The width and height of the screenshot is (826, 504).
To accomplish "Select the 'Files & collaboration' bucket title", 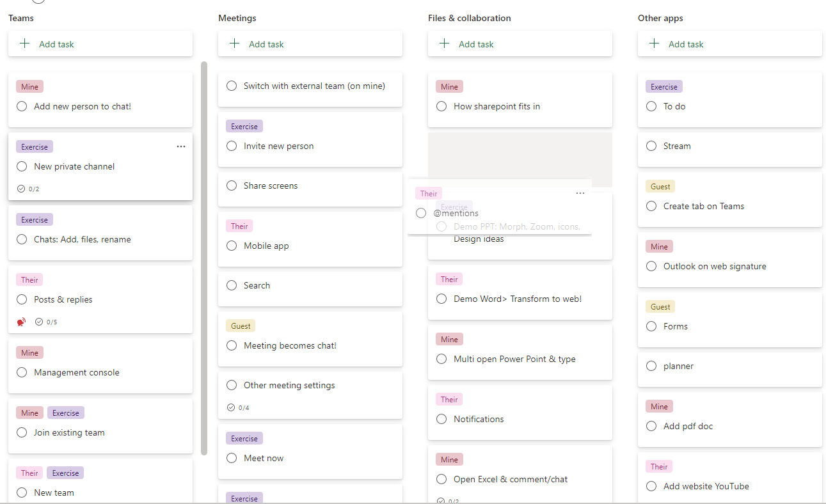I will point(469,18).
